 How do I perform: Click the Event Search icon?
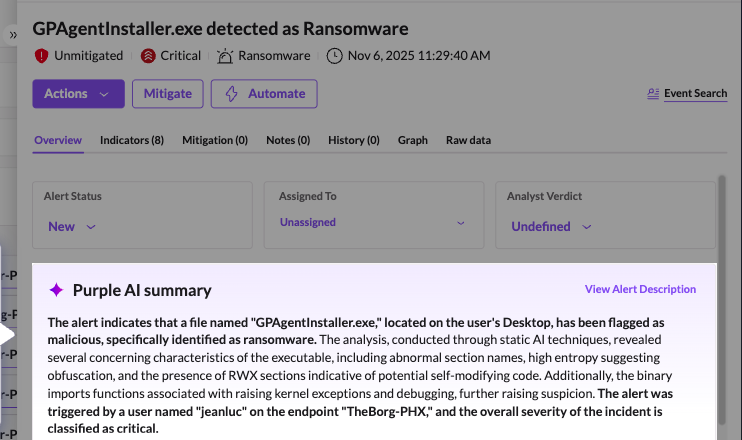pos(654,94)
